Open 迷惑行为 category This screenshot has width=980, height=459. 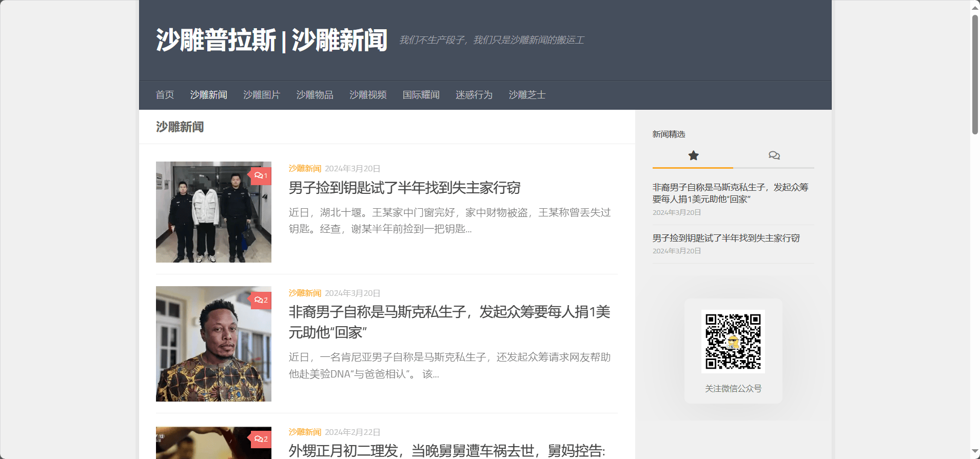coord(474,95)
